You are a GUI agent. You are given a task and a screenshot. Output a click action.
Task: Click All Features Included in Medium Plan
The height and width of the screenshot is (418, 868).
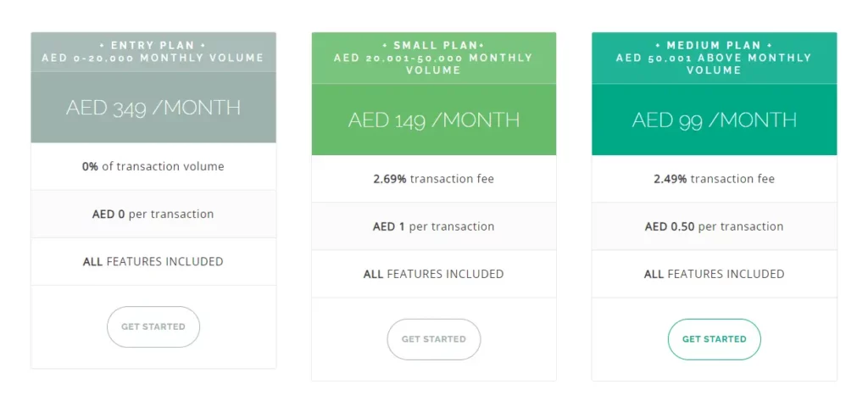click(714, 274)
